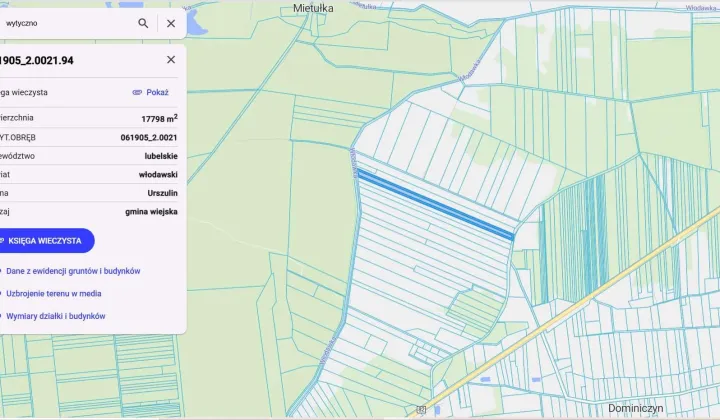Click the search magnifier icon
Image resolution: width=720 pixels, height=420 pixels.
(143, 23)
